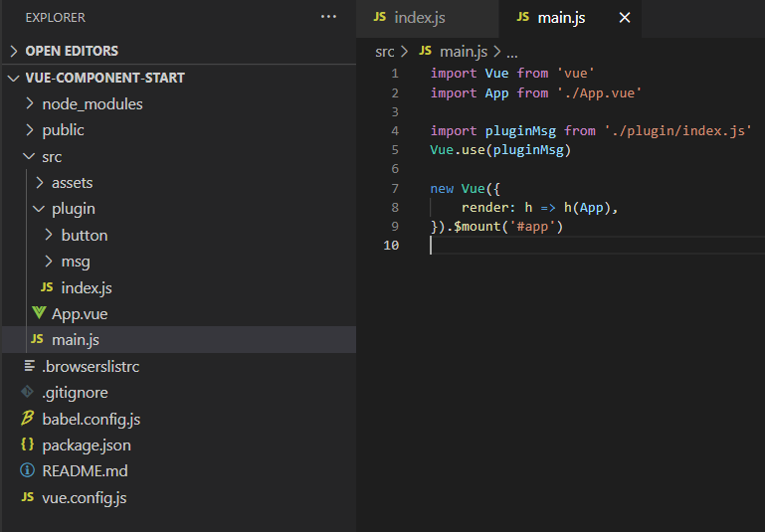Open the .gitignore file
765x532 pixels.
click(179, 393)
